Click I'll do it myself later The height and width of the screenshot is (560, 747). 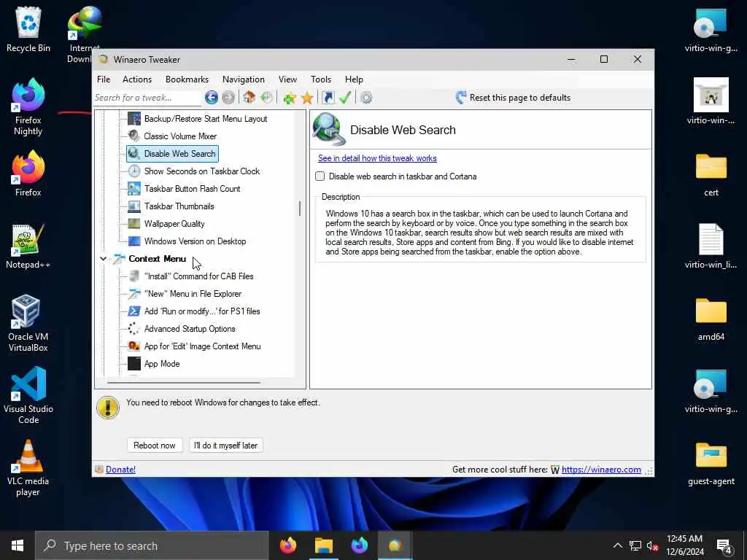[226, 446]
